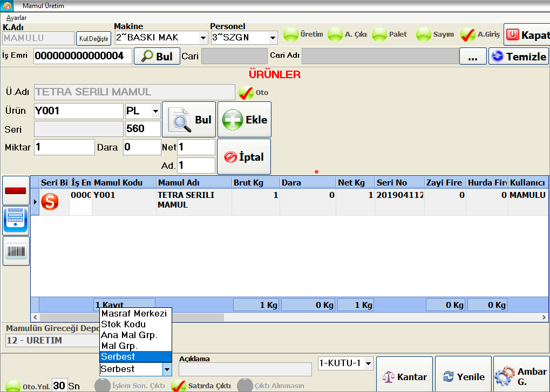Click the barcode icon in left sidebar
Image resolution: width=550 pixels, height=392 pixels.
[16, 251]
